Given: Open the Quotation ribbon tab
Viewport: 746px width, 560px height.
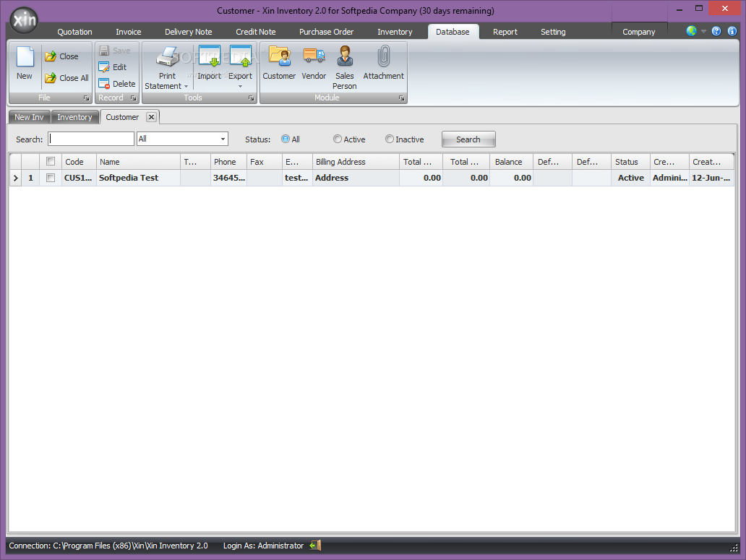Looking at the screenshot, I should (74, 32).
